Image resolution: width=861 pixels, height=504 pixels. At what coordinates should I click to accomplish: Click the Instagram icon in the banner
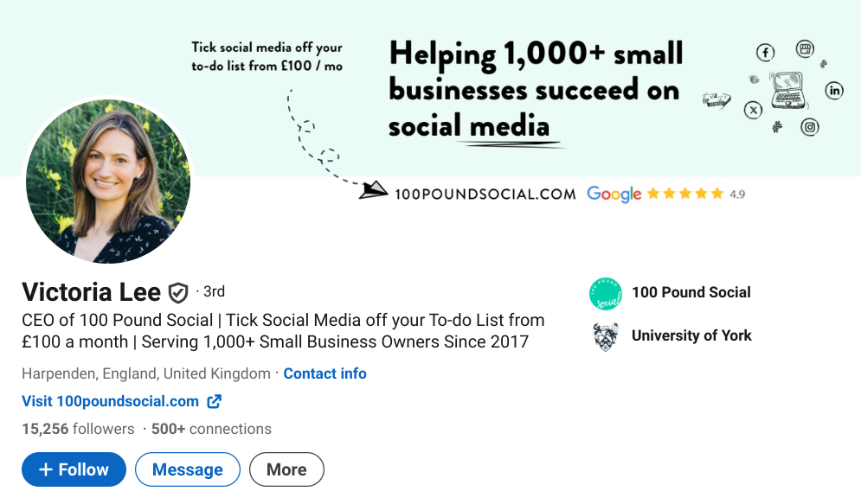click(x=808, y=127)
